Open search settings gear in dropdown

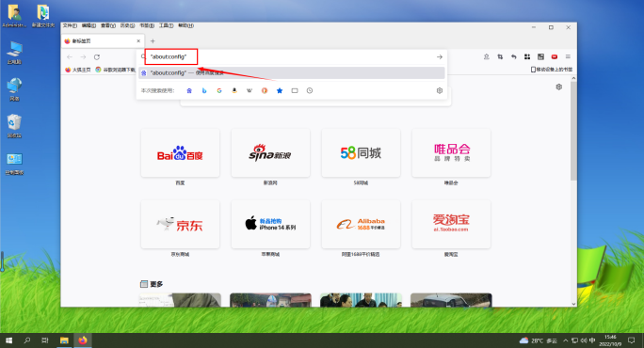[x=440, y=90]
